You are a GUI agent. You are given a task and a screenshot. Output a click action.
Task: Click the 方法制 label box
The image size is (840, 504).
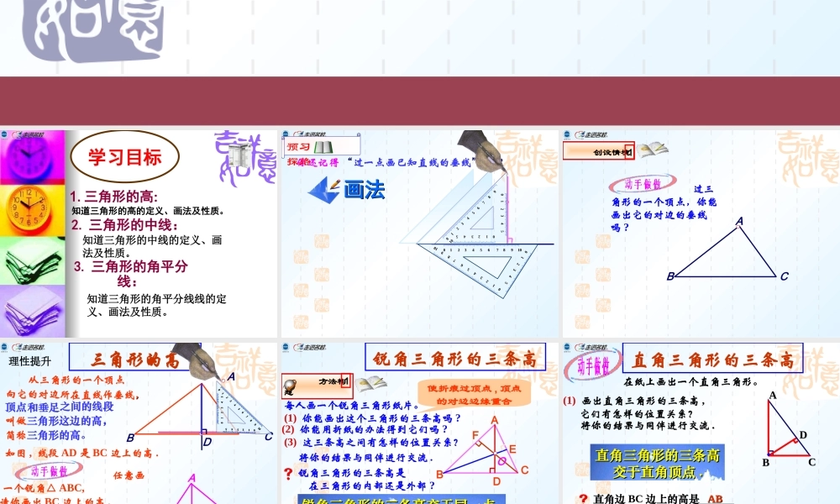(x=317, y=385)
